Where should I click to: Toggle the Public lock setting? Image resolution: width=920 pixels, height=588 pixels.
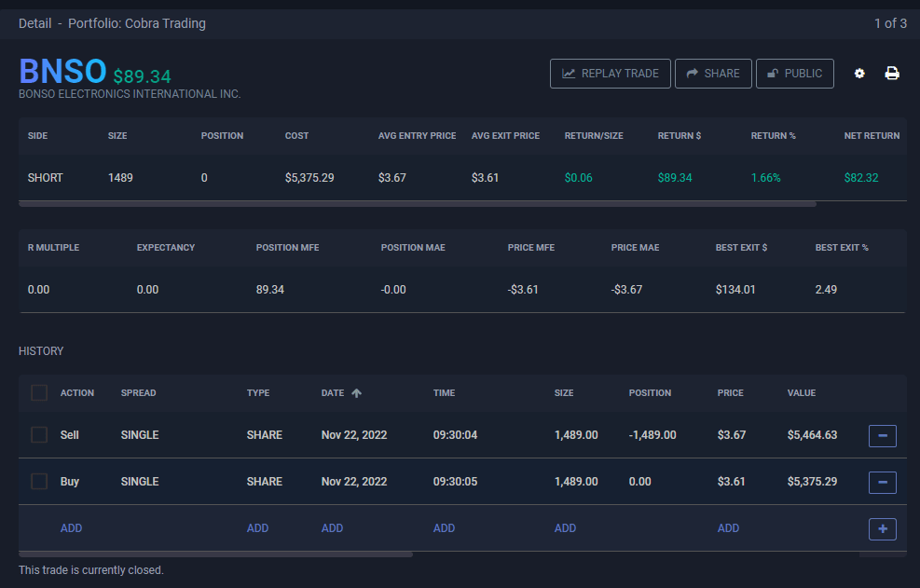[794, 74]
